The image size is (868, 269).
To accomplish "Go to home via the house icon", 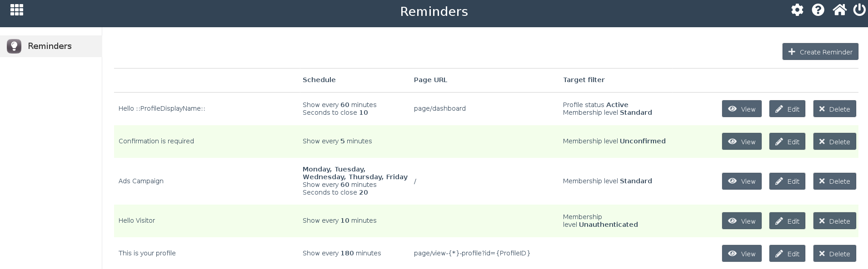I will coord(839,10).
